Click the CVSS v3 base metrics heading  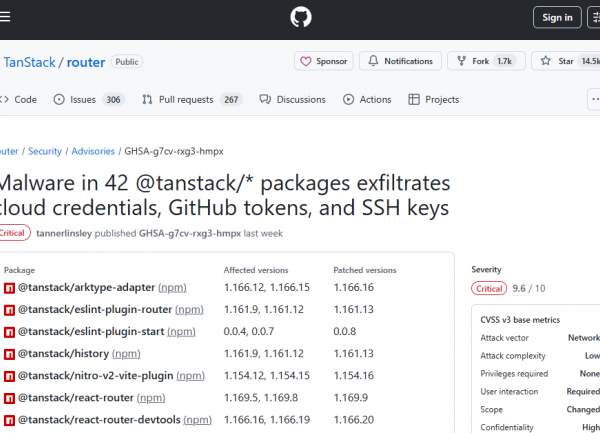coord(520,320)
